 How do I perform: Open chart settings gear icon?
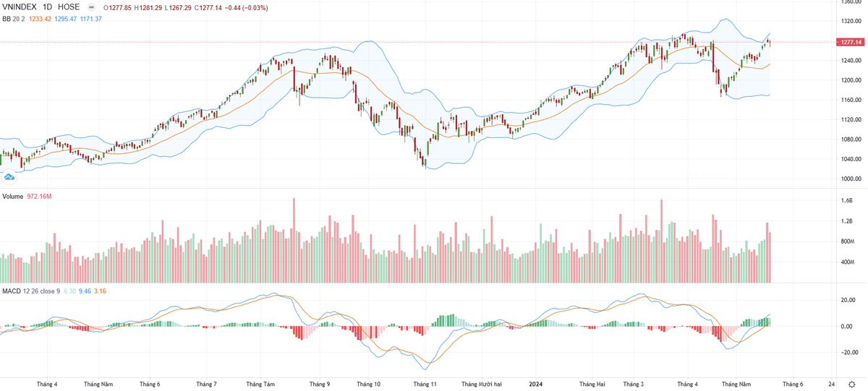tap(851, 384)
